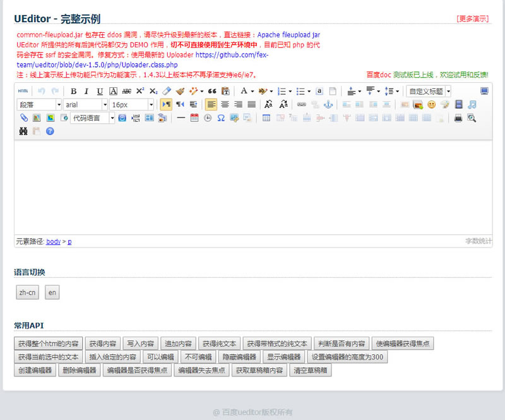Insert music note icon

(472, 104)
